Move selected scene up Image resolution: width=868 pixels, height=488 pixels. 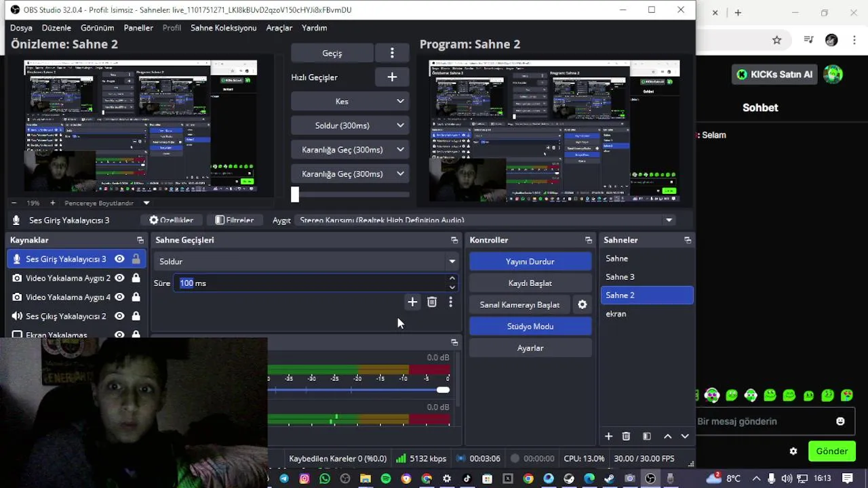(667, 436)
